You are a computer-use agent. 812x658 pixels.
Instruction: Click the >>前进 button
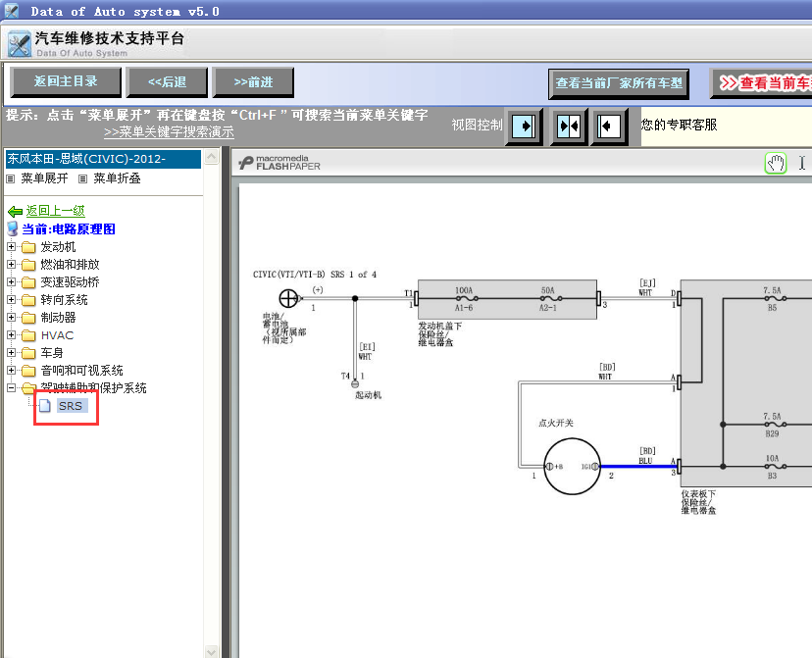[x=253, y=81]
